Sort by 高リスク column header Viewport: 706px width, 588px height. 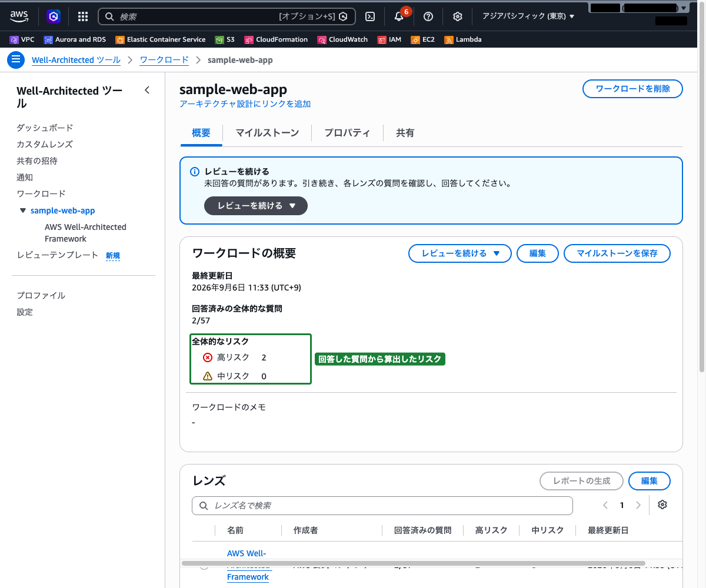click(491, 530)
